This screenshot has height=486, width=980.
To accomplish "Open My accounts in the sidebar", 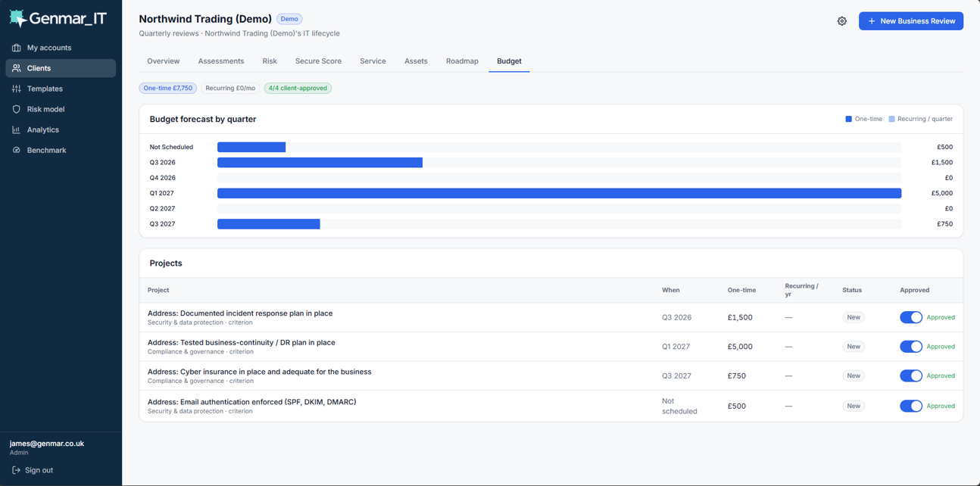I will coord(61,48).
